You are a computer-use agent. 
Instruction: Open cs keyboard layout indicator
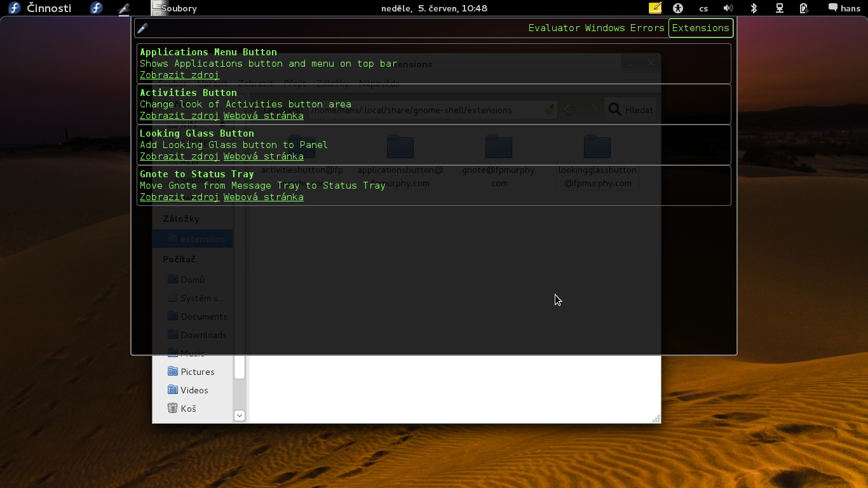coord(703,8)
